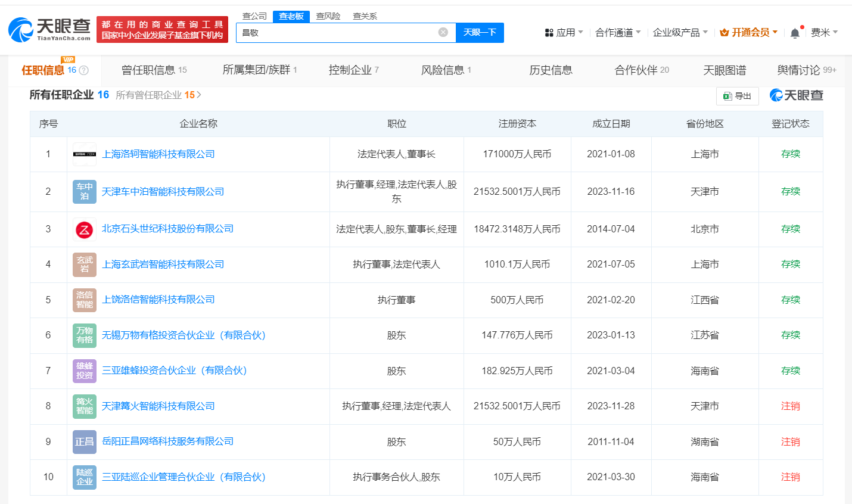This screenshot has height=504, width=852.
Task: Click the 企业名称 column header
Action: [198, 124]
